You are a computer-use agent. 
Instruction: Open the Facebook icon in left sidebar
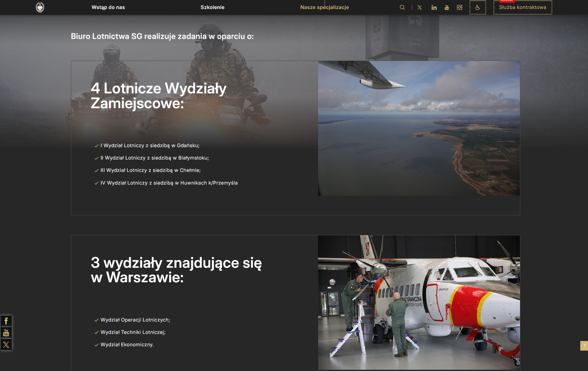pos(6,321)
